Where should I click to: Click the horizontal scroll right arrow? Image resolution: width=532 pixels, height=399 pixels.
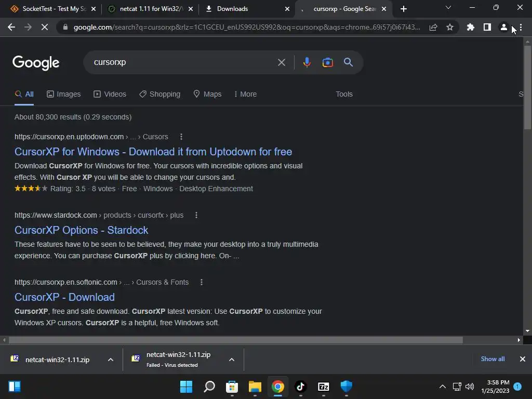tap(519, 340)
